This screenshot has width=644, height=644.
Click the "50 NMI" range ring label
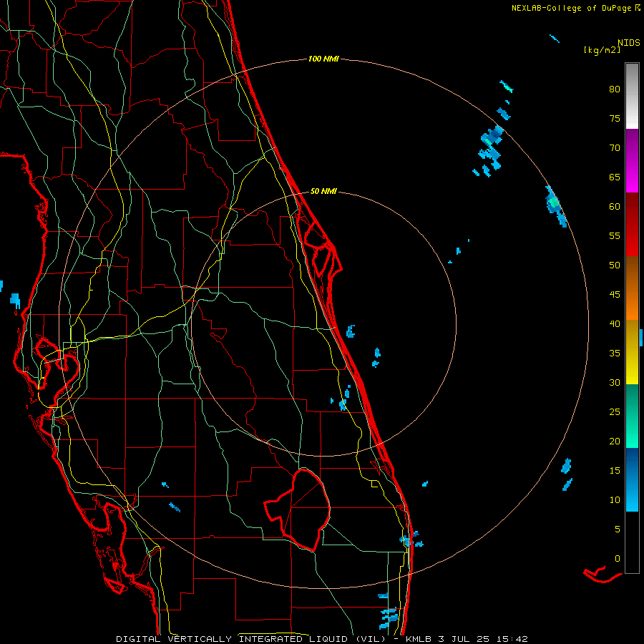click(323, 191)
